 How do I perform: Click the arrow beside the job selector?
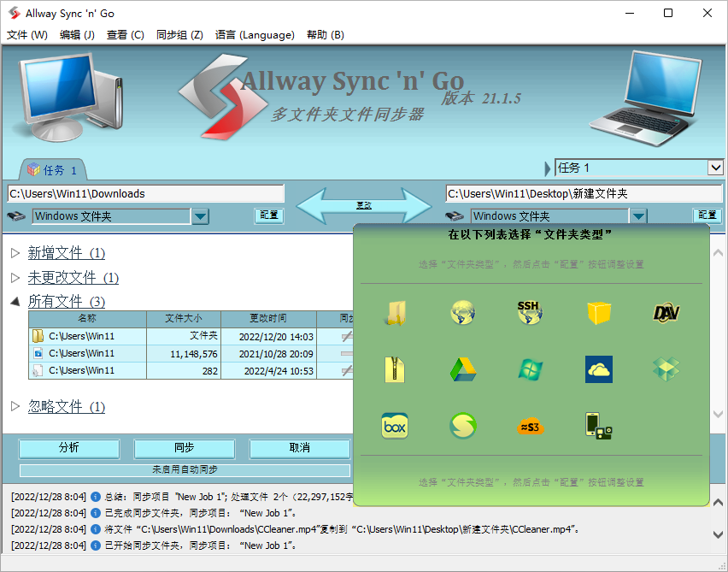(x=548, y=168)
